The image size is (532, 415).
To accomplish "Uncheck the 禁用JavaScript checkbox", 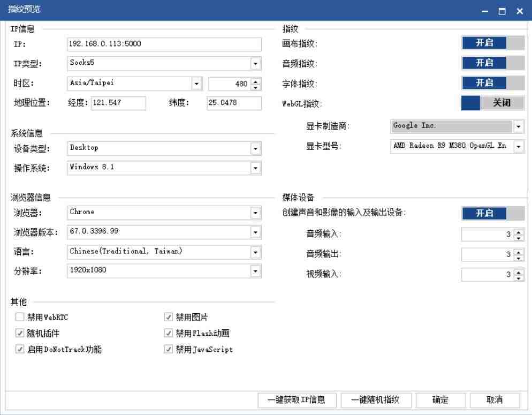I will [x=168, y=349].
